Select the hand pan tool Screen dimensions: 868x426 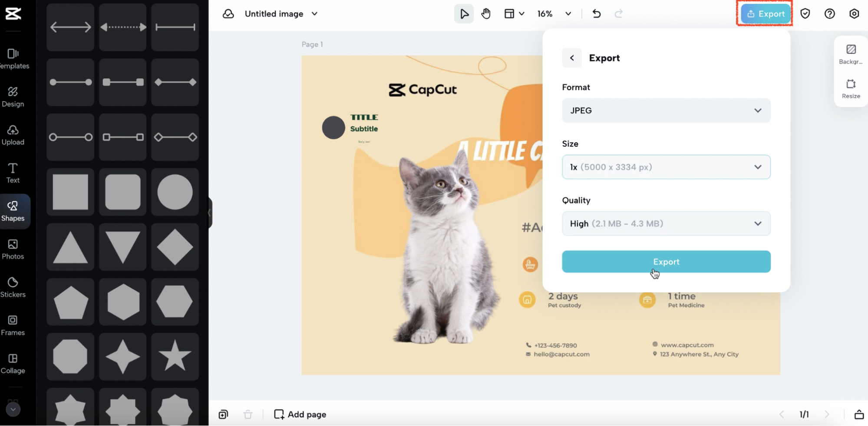click(486, 14)
